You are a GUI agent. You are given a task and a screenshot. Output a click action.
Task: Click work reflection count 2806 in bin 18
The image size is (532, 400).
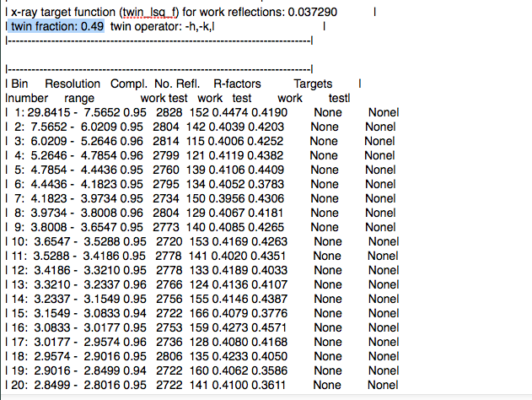[x=167, y=355]
